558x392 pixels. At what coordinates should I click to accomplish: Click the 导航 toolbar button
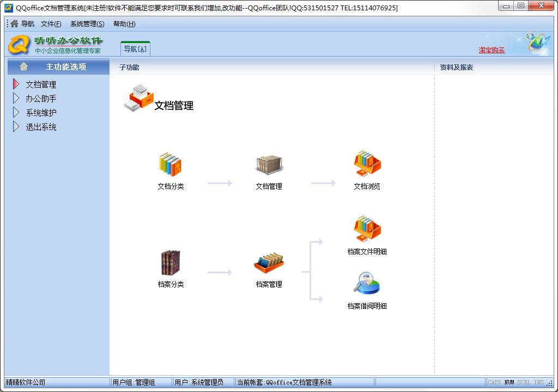[x=22, y=24]
